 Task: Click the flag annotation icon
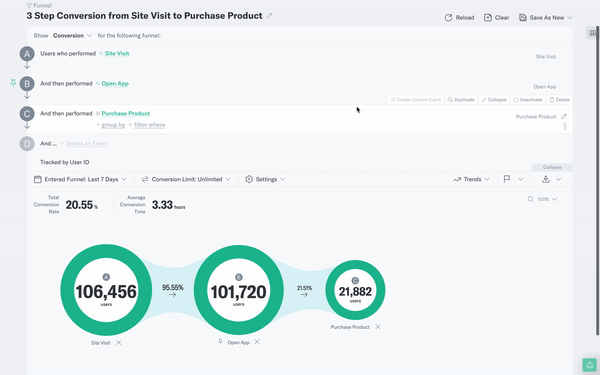pos(507,179)
